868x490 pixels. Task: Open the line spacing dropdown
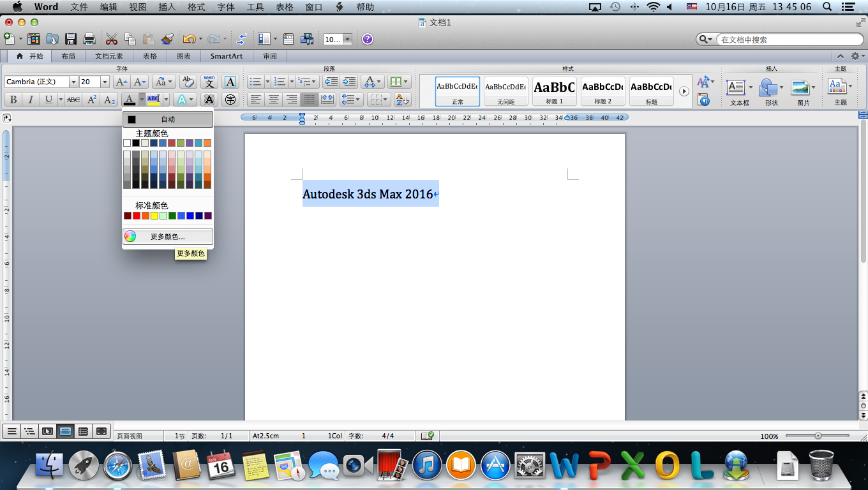pos(352,100)
